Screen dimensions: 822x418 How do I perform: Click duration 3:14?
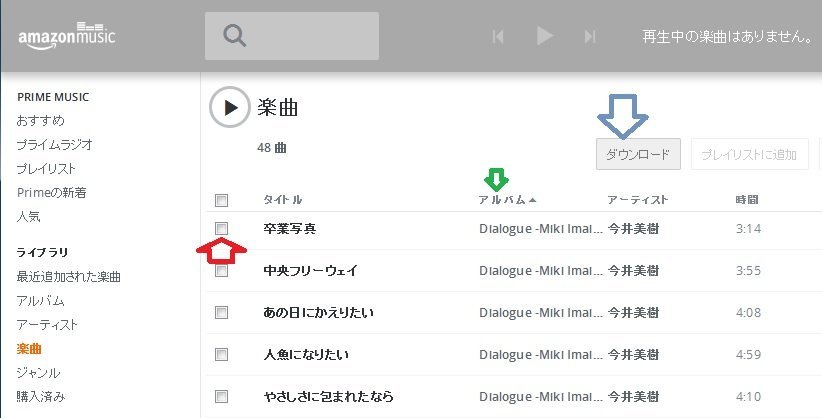click(x=748, y=229)
